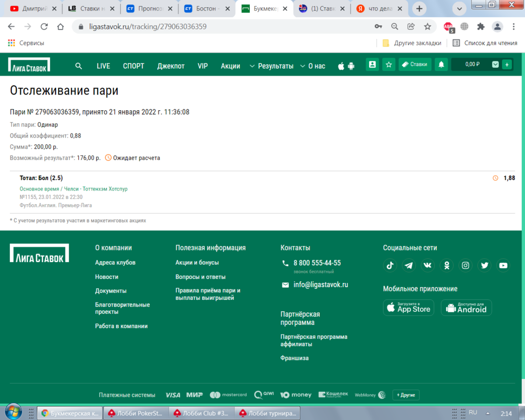The width and height of the screenshot is (525, 420).
Task: Click the favorites star icon in green header
Action: point(388,64)
